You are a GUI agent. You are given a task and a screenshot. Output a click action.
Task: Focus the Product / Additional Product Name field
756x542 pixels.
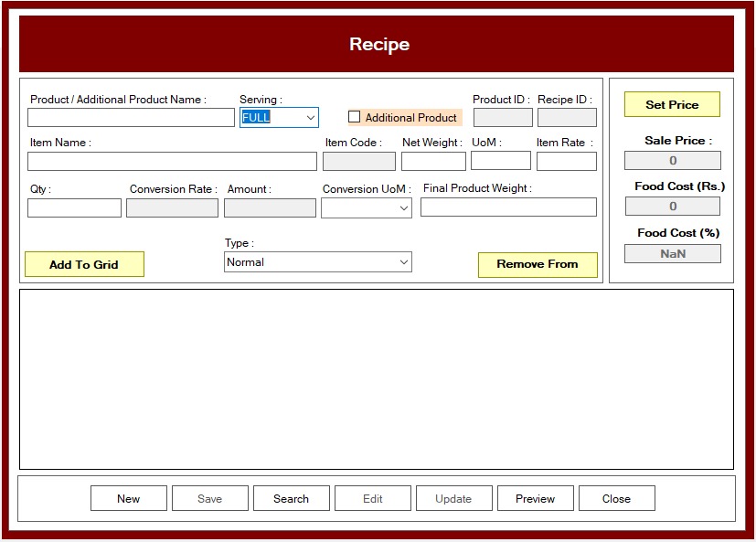pyautogui.click(x=131, y=118)
